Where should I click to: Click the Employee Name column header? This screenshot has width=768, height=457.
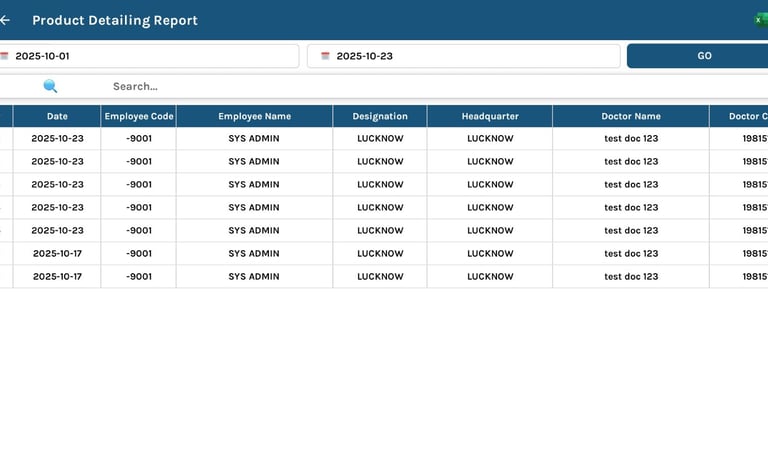pos(254,116)
